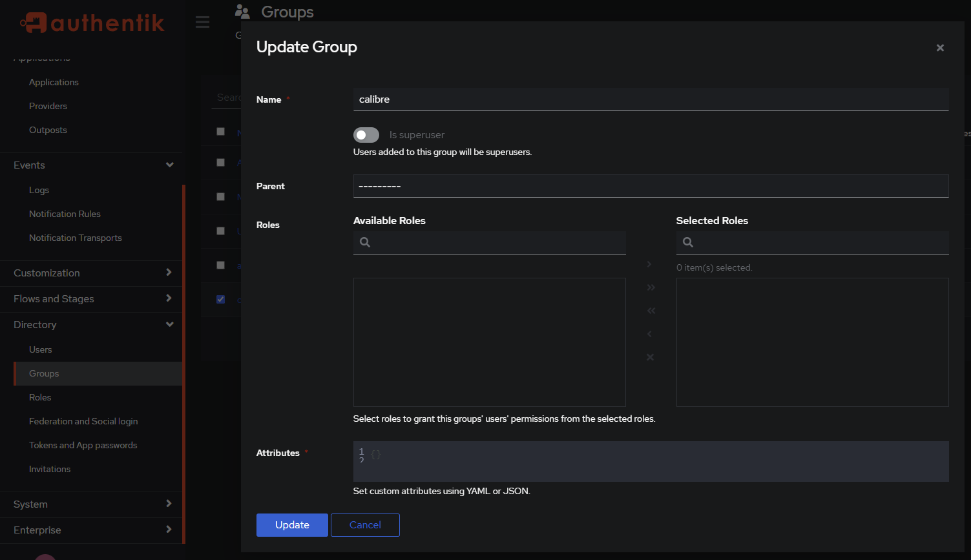
Task: Uncheck the checked group row checkbox
Action: click(221, 299)
